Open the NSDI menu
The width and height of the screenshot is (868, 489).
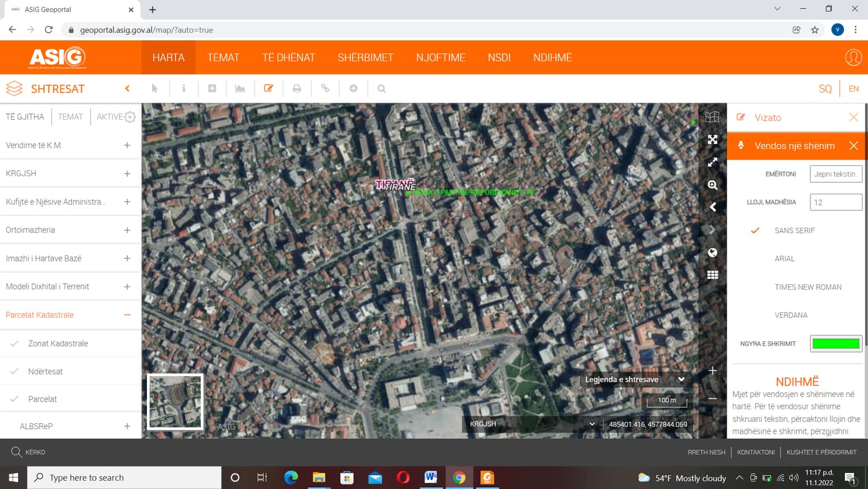click(x=499, y=58)
